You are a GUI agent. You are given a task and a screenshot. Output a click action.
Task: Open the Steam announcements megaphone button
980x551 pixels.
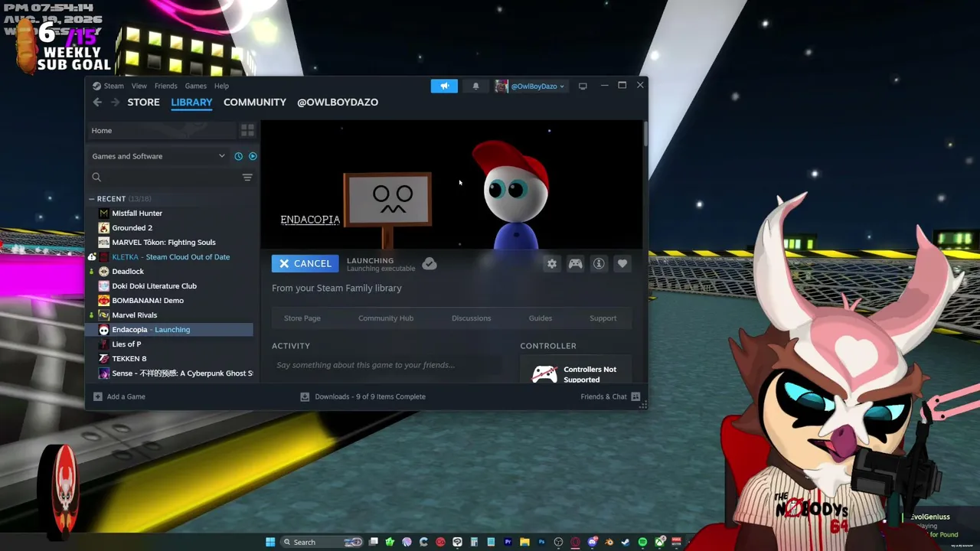point(444,86)
